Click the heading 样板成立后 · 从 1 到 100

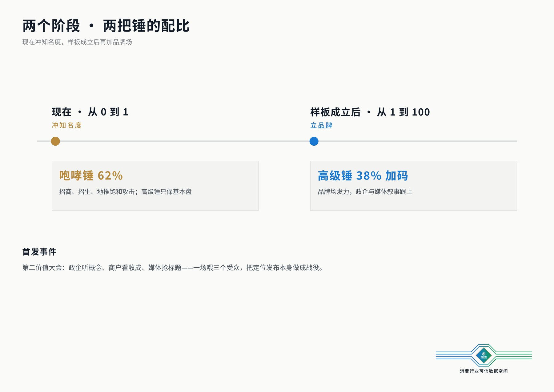coord(370,112)
